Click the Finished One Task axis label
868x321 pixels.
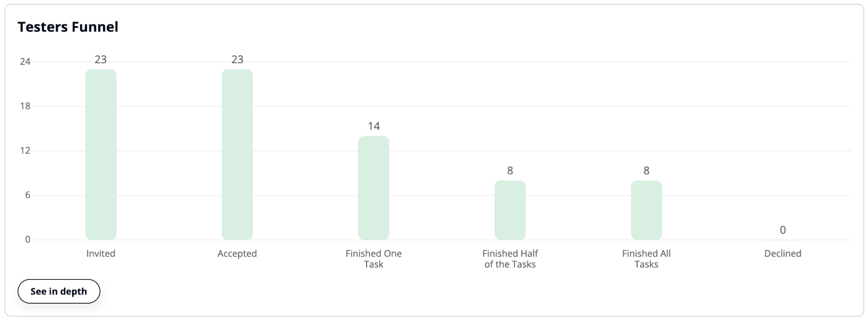(x=374, y=259)
